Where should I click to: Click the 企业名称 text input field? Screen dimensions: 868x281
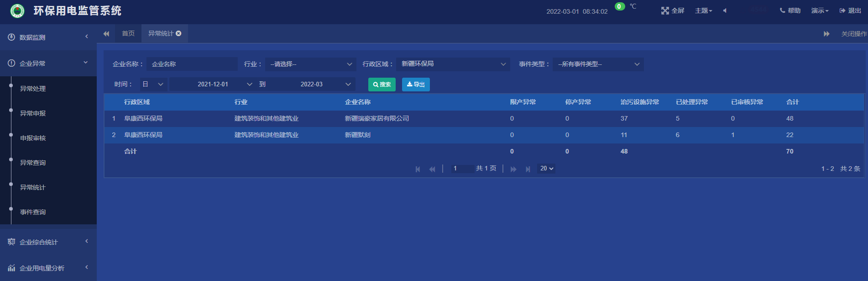192,64
